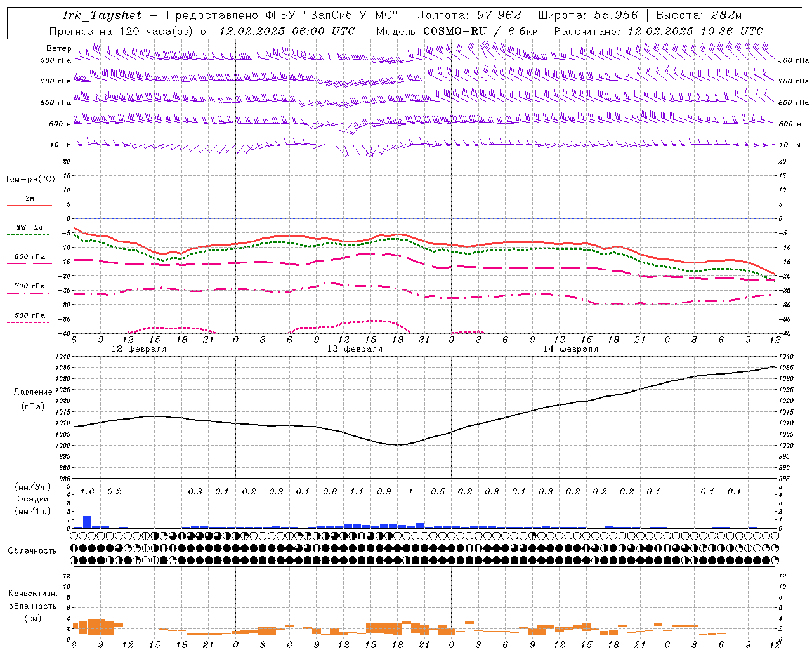812x650 pixels.
Task: Click the date label 12 февраля
Action: tap(139, 349)
